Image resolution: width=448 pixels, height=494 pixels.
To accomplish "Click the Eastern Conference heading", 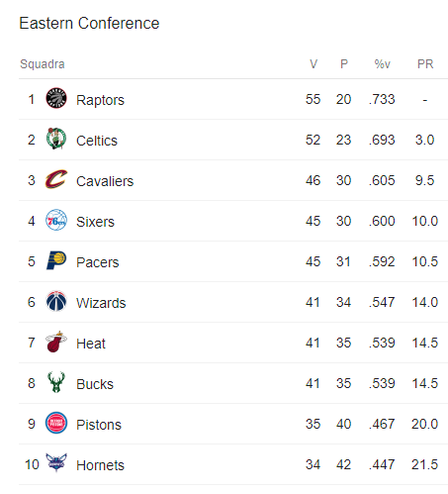I will [x=89, y=24].
